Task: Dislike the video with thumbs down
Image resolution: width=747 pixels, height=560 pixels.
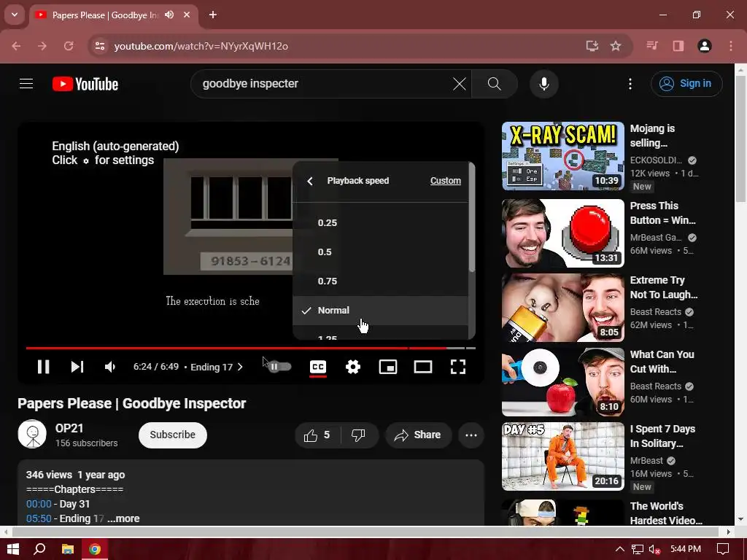Action: pyautogui.click(x=358, y=435)
